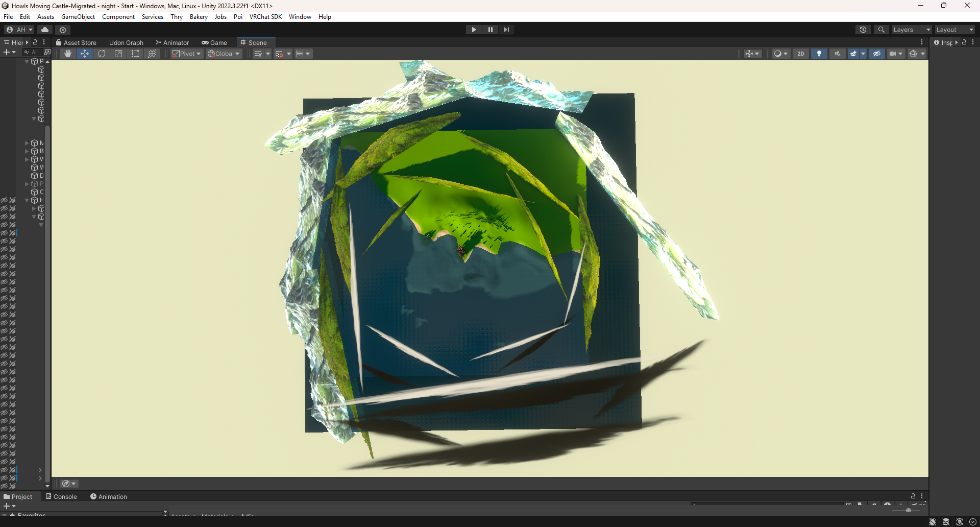Viewport: 980px width, 527px height.
Task: Open the Hierarchy panel three-dot menu
Action: [44, 42]
